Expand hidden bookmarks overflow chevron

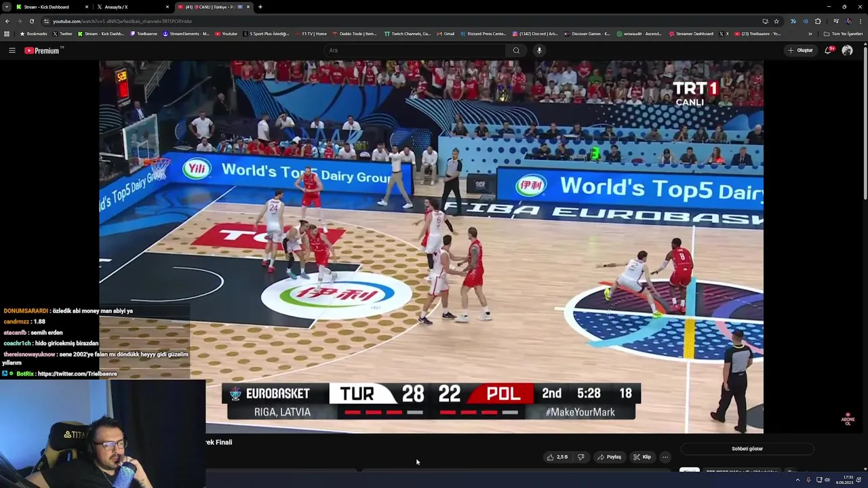[x=810, y=33]
